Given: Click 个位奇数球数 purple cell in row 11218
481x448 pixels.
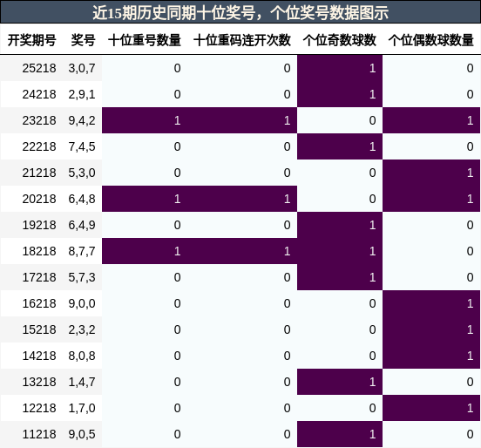Looking at the screenshot, I should (x=340, y=434).
